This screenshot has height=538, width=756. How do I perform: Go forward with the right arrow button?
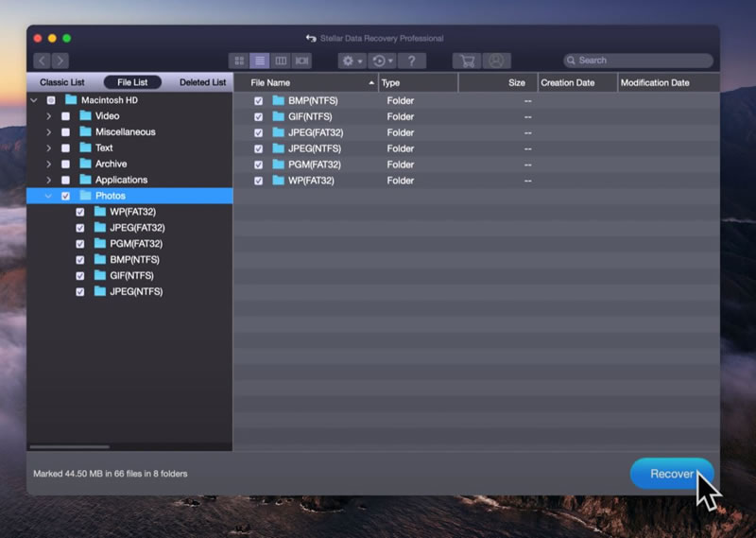click(x=60, y=61)
